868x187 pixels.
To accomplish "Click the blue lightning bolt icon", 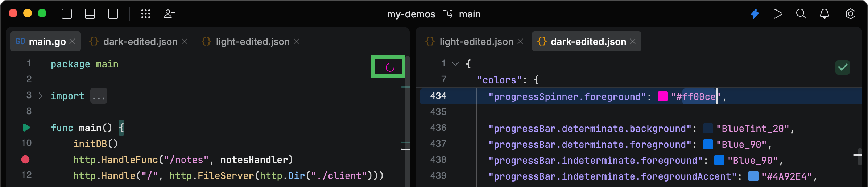I will click(x=755, y=14).
